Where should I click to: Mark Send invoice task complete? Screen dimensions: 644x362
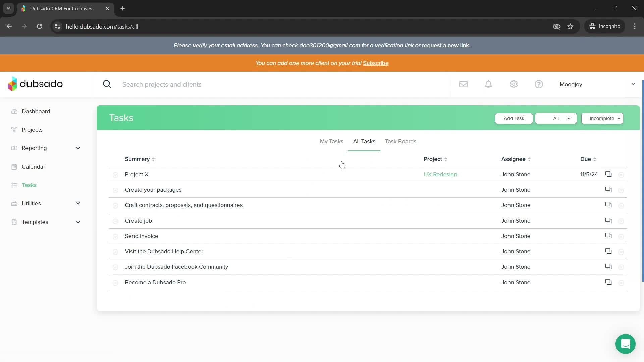115,236
